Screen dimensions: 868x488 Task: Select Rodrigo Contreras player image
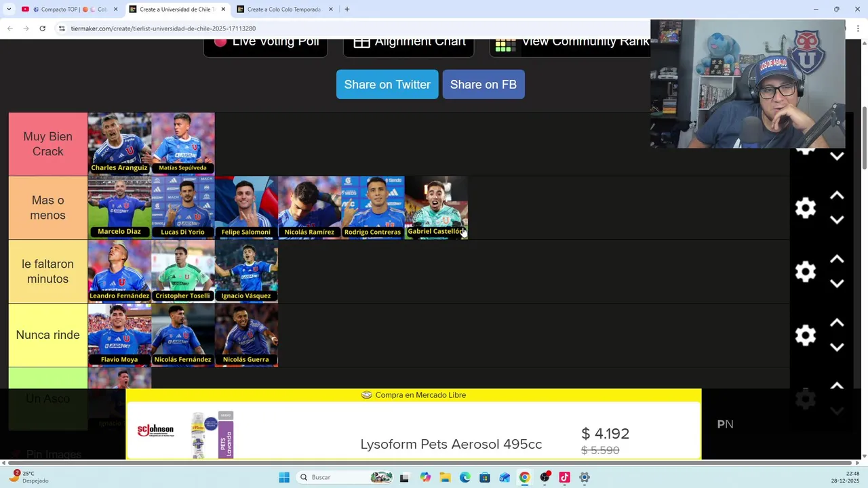pos(372,207)
